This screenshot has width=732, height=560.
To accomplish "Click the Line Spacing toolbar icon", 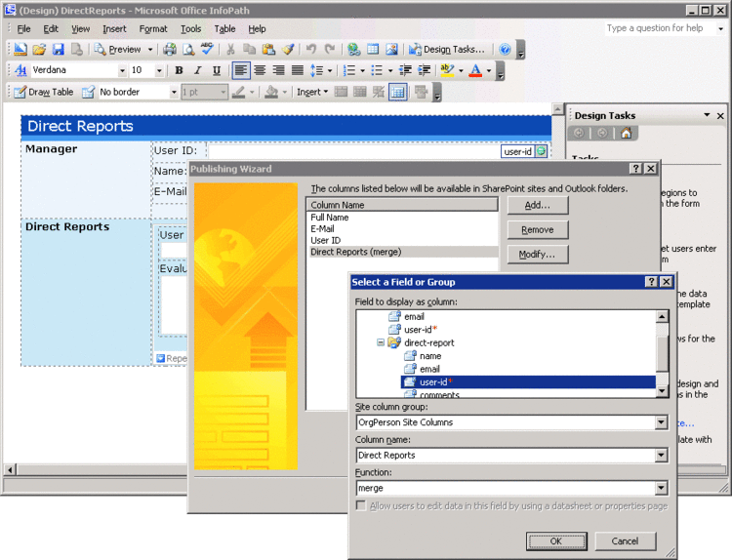I will coord(317,70).
